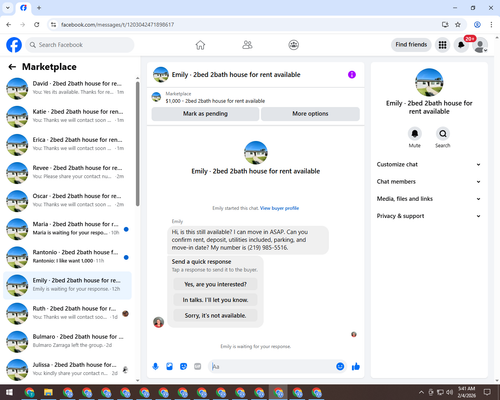Search within the conversation using the magnifier
This screenshot has width=500, height=400.
click(443, 134)
